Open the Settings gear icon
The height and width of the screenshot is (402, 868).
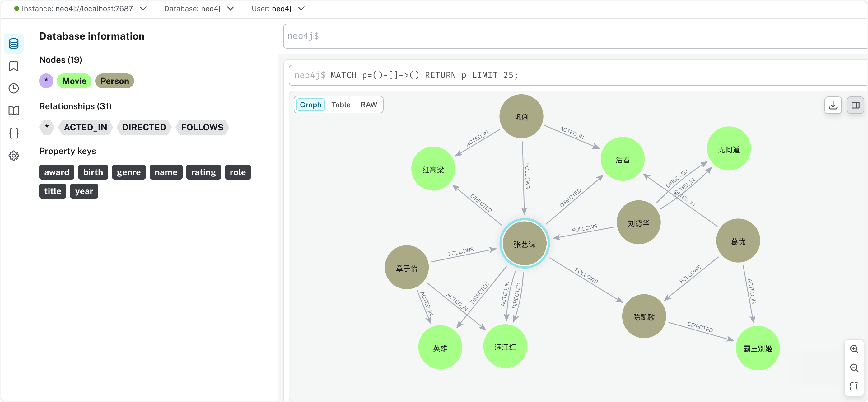[x=13, y=155]
